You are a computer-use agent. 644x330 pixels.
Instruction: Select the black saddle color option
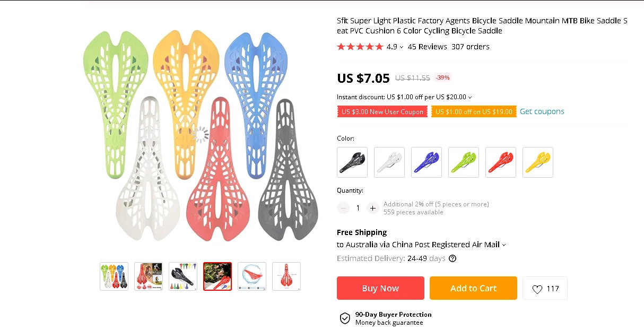click(352, 162)
